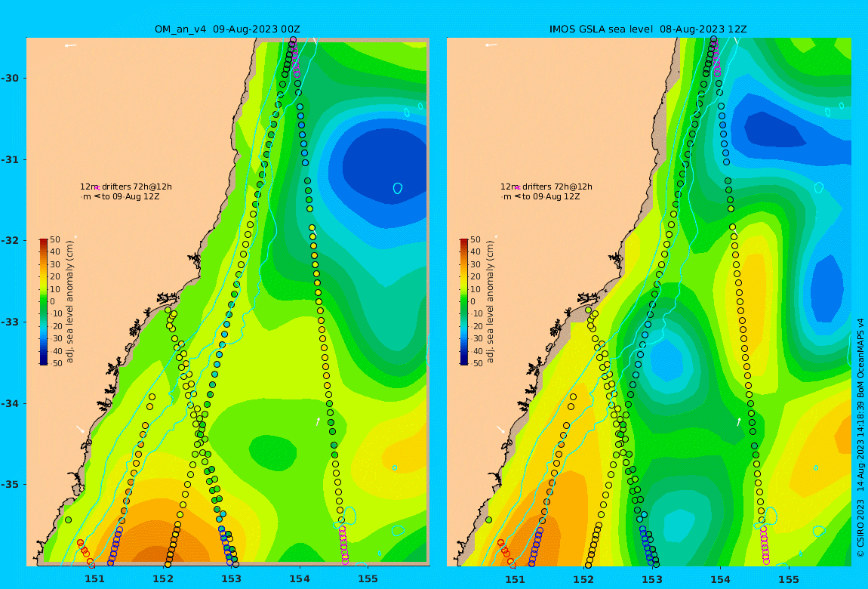Click the 154 longitude label under the left map
Viewport: 868px width, 589px height.
point(300,579)
